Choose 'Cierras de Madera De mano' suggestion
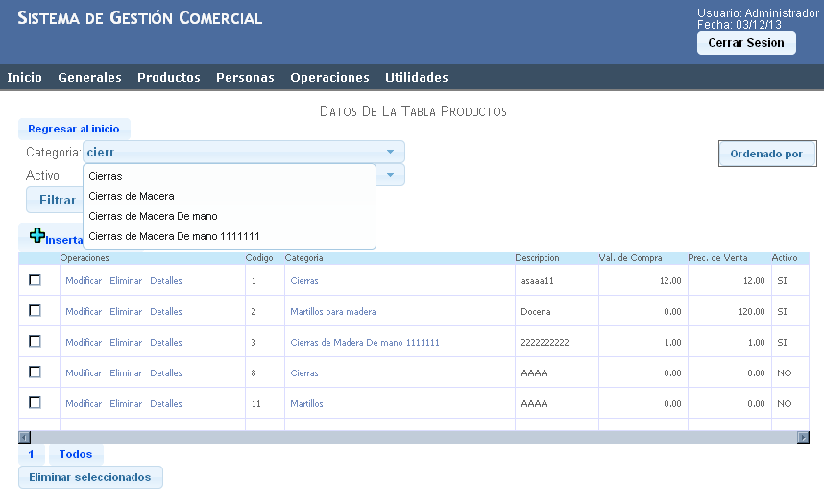The width and height of the screenshot is (824, 504). click(x=230, y=216)
